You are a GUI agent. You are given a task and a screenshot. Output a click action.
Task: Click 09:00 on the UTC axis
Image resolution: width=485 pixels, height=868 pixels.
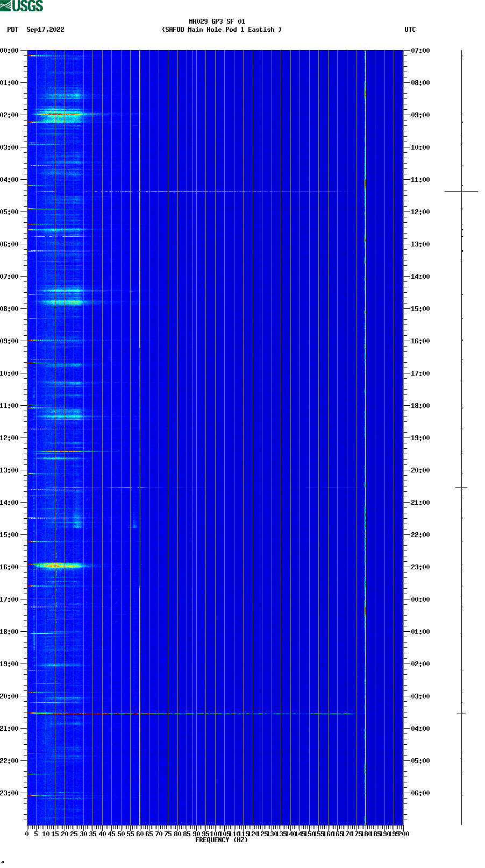(420, 115)
